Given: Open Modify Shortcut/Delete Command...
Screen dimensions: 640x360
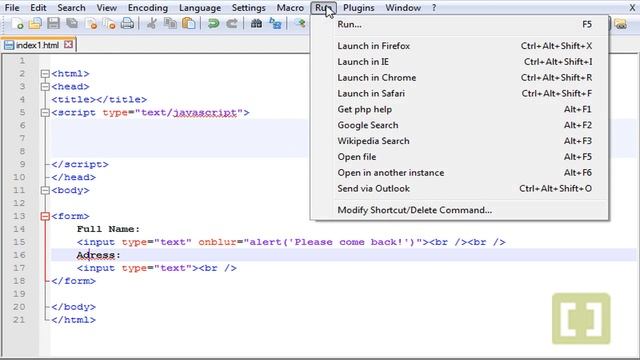Looking at the screenshot, I should click(x=460, y=210).
